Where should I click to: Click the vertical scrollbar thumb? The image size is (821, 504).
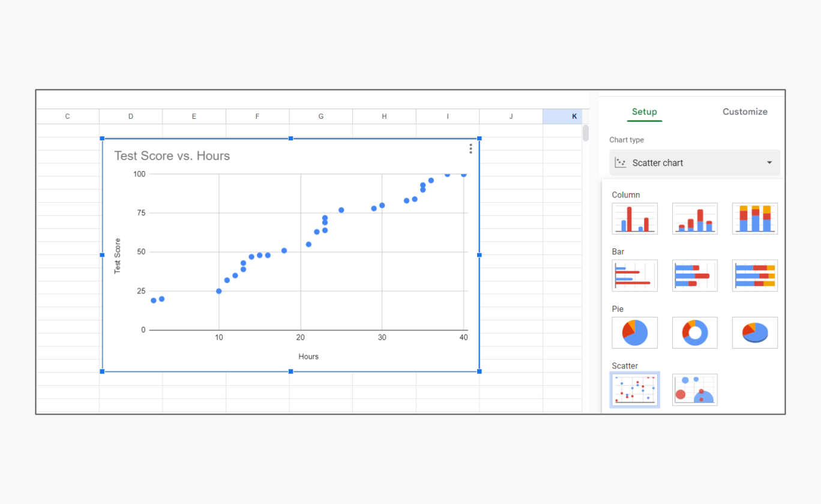click(585, 133)
